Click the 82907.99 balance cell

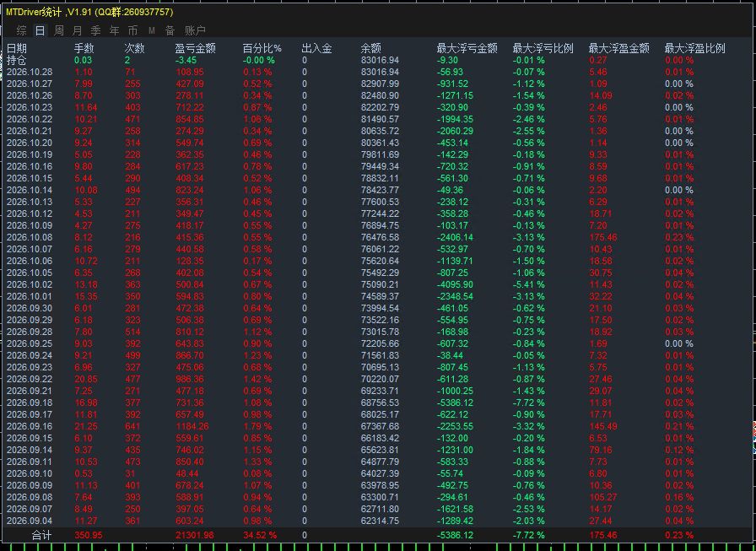point(380,84)
